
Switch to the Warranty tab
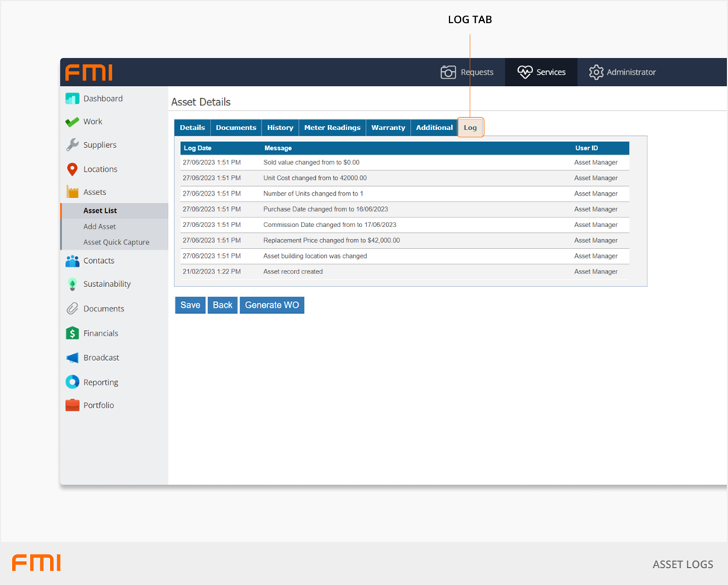(x=388, y=128)
